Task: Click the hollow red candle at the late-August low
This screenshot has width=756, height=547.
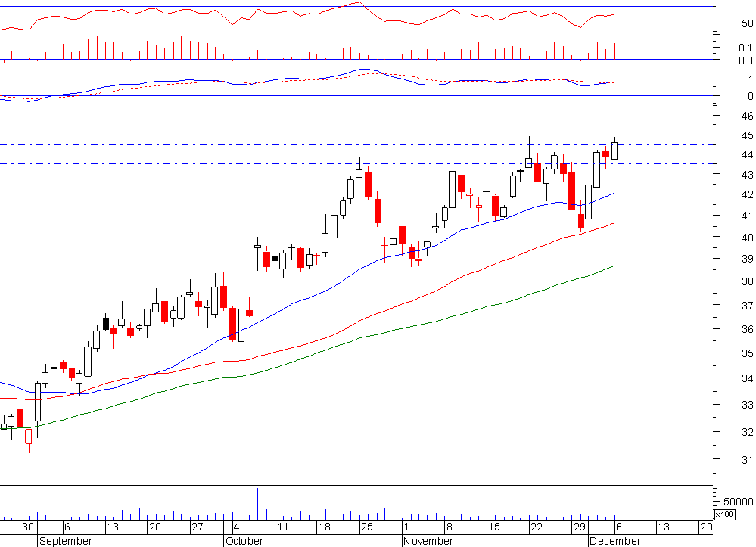Action: tap(29, 437)
